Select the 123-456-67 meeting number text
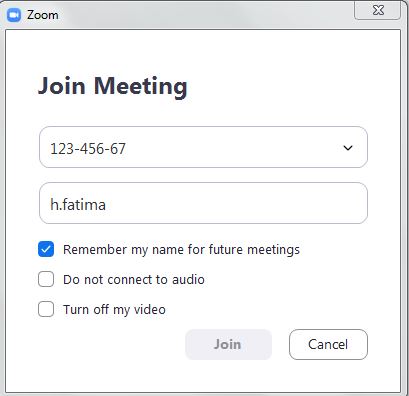Image resolution: width=409 pixels, height=396 pixels. [88, 148]
